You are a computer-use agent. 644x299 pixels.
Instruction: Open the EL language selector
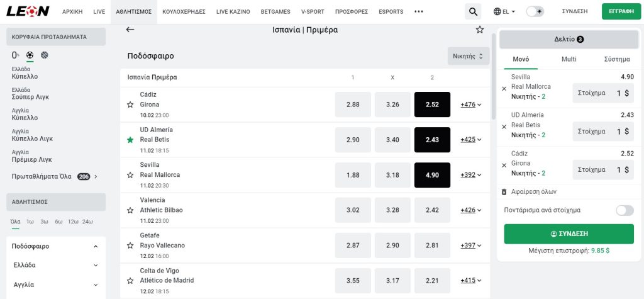(x=504, y=11)
